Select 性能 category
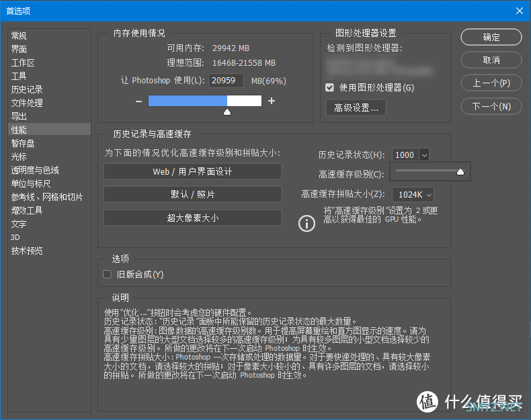 50,130
